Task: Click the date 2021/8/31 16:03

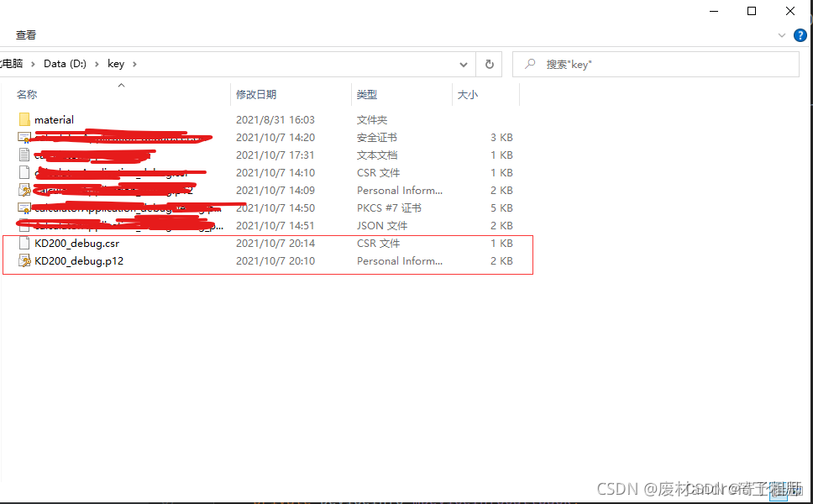Action: [x=275, y=120]
